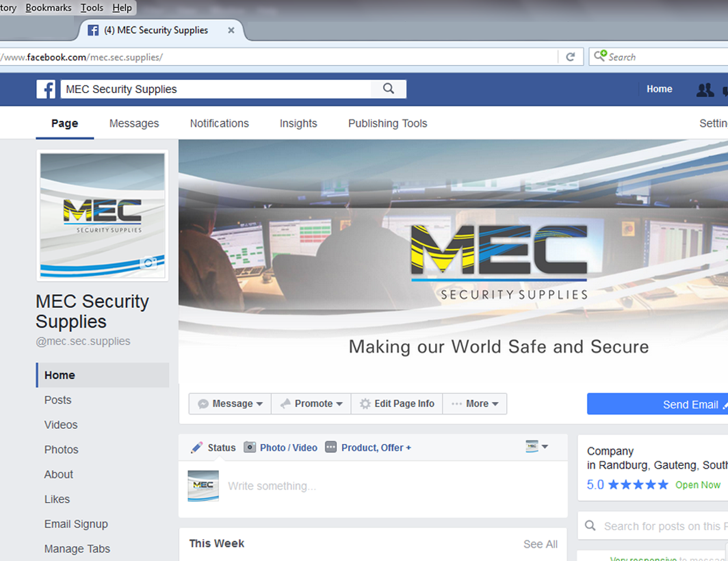This screenshot has width=728, height=561.
Task: Click the See All link
Action: point(540,544)
